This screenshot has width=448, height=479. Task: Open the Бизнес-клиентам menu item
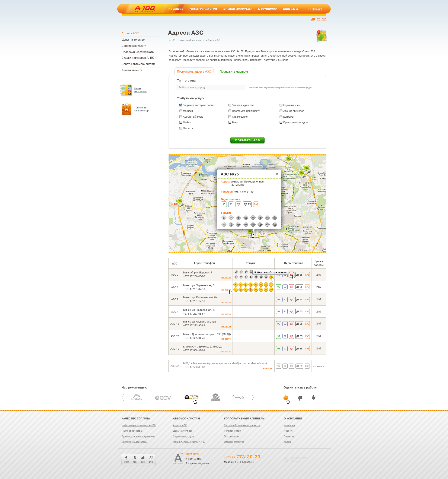tap(237, 9)
